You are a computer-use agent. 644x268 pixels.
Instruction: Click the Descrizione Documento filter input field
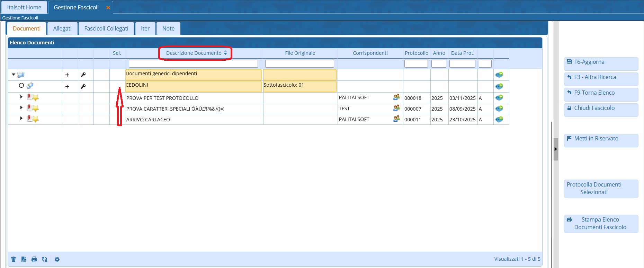193,64
